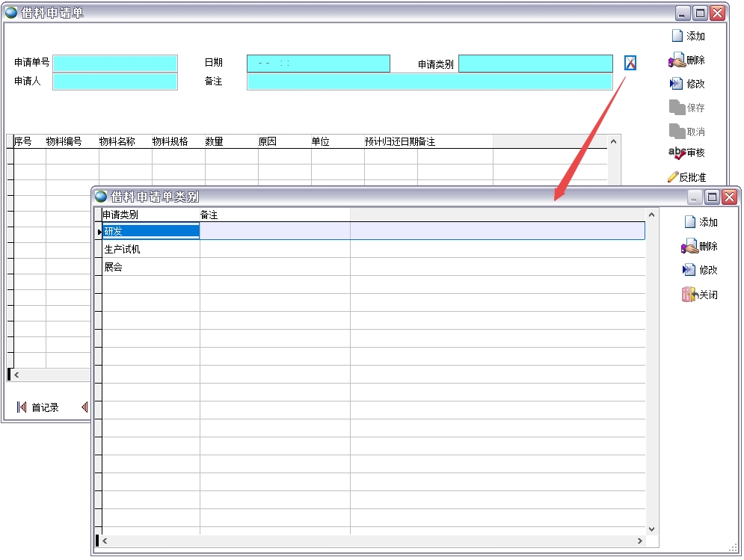The height and width of the screenshot is (560, 744).
Task: Close category dialog via 关闭 icon
Action: click(689, 295)
